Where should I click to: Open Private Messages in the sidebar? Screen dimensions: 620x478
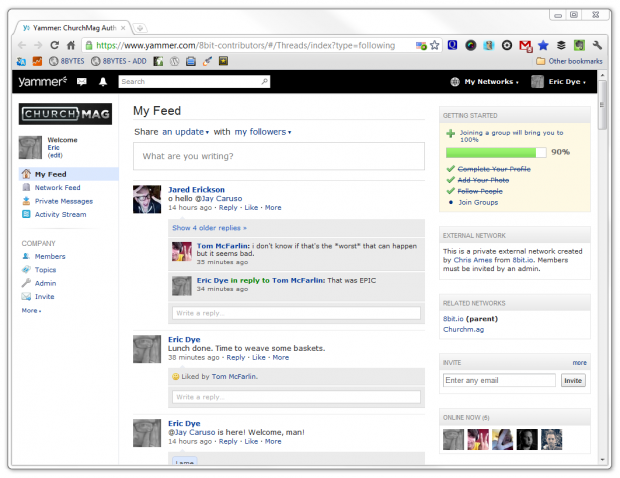point(64,201)
